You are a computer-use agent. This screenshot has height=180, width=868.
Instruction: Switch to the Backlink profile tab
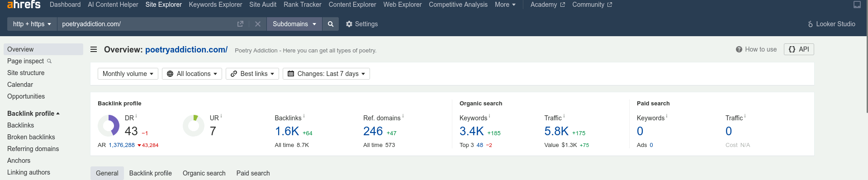(x=151, y=173)
